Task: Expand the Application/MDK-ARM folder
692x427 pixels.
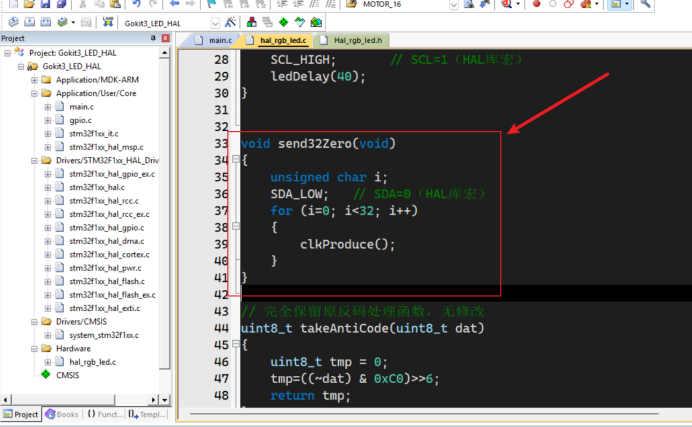Action: (34, 79)
